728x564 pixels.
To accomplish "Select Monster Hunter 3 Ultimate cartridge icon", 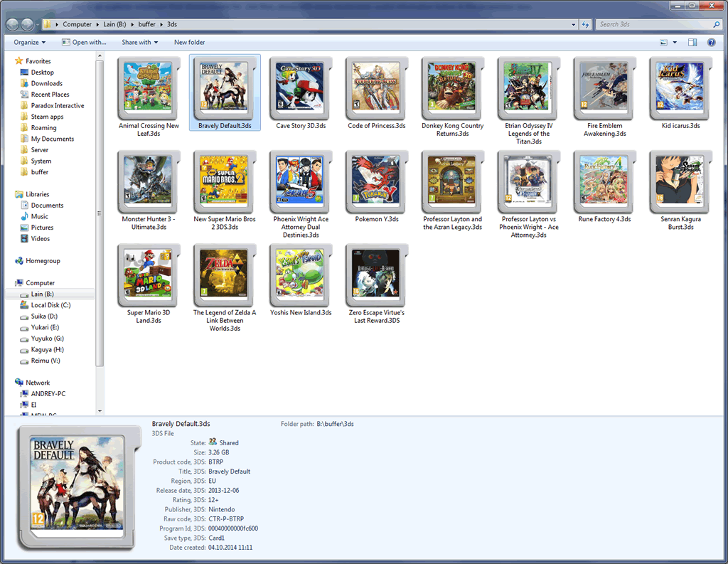I will (x=149, y=181).
